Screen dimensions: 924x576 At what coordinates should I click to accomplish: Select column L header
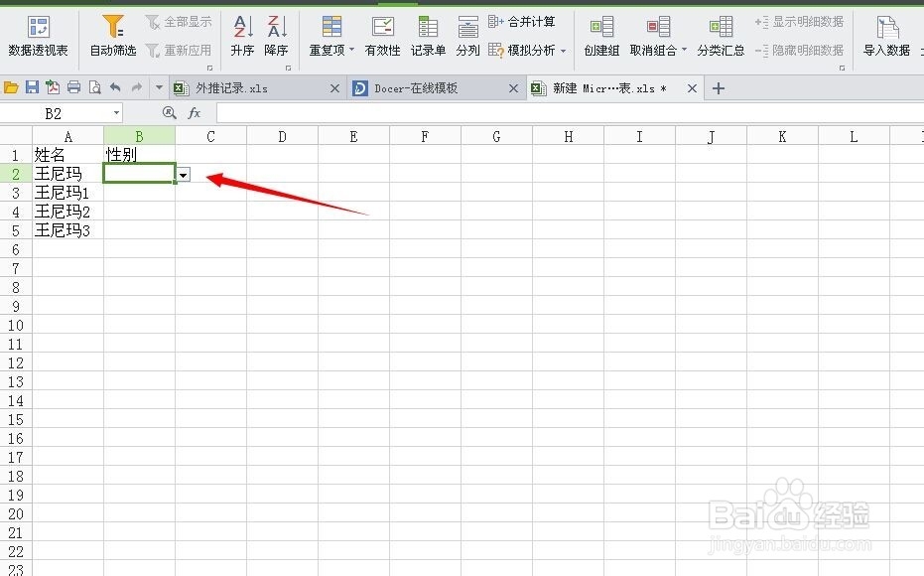[x=854, y=137]
